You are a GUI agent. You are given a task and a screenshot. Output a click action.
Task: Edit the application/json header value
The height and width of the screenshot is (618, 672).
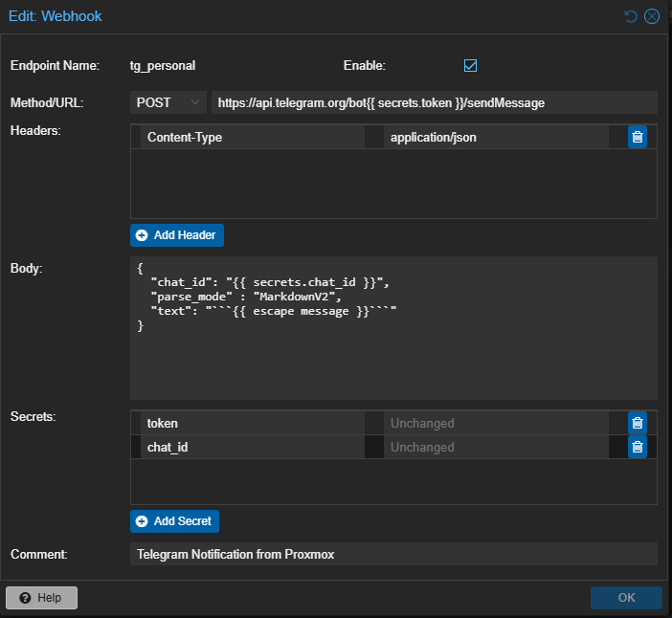tap(496, 137)
